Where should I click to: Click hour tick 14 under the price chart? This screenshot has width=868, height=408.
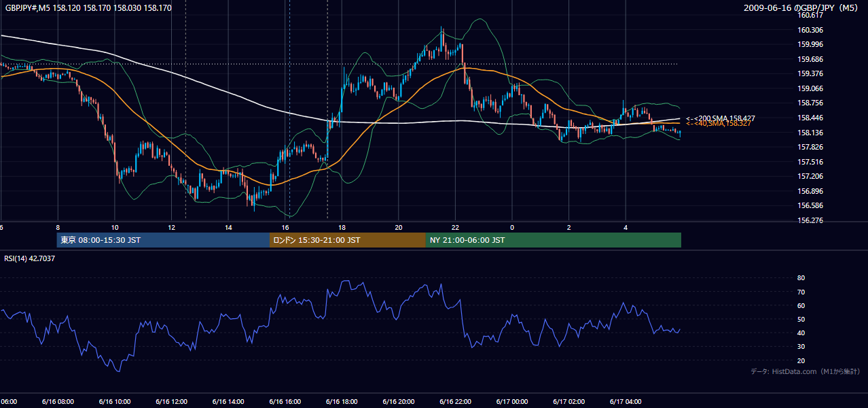point(228,227)
